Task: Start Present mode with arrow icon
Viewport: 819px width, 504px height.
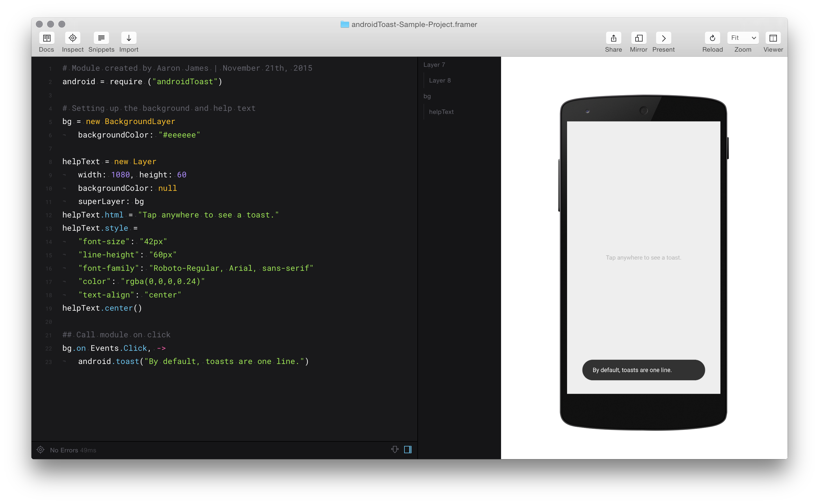Action: tap(663, 38)
